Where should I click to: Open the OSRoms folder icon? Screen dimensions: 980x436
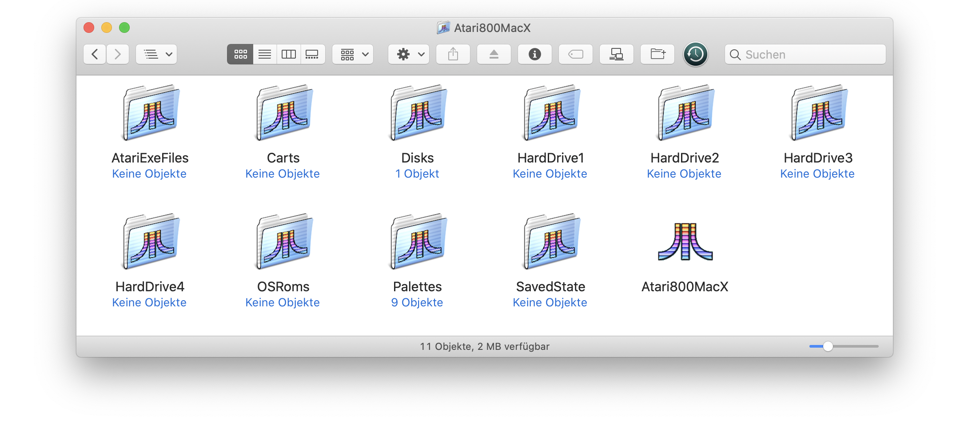coord(284,242)
